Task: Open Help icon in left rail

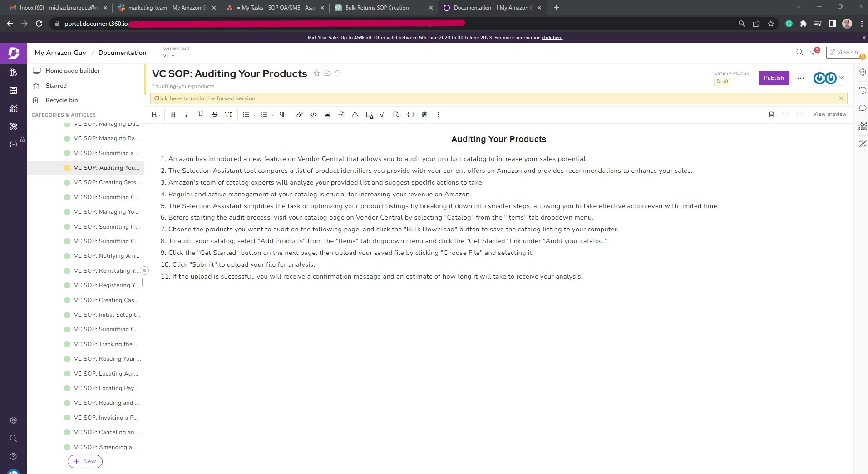Action: click(x=13, y=457)
